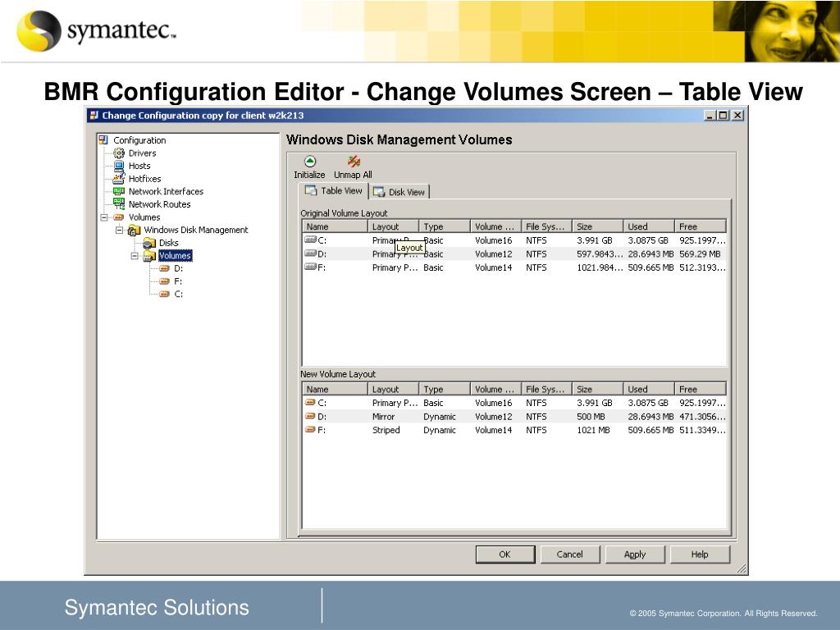Click 3.991 GB size in Original layout
The width and height of the screenshot is (840, 630).
point(595,240)
